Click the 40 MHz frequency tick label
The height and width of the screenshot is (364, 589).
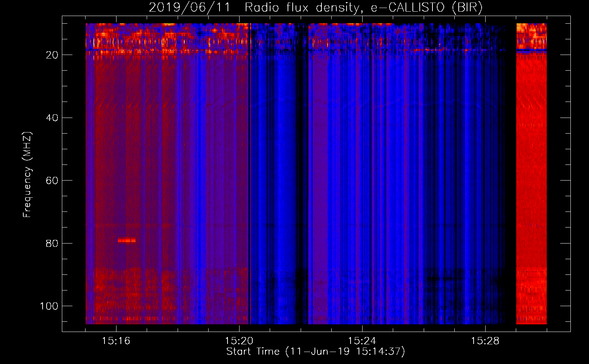[52, 118]
